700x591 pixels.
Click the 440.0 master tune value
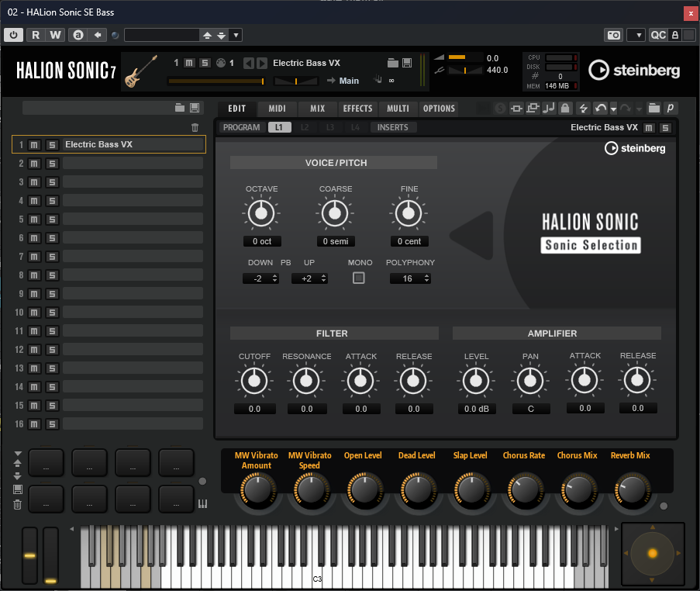coord(498,70)
